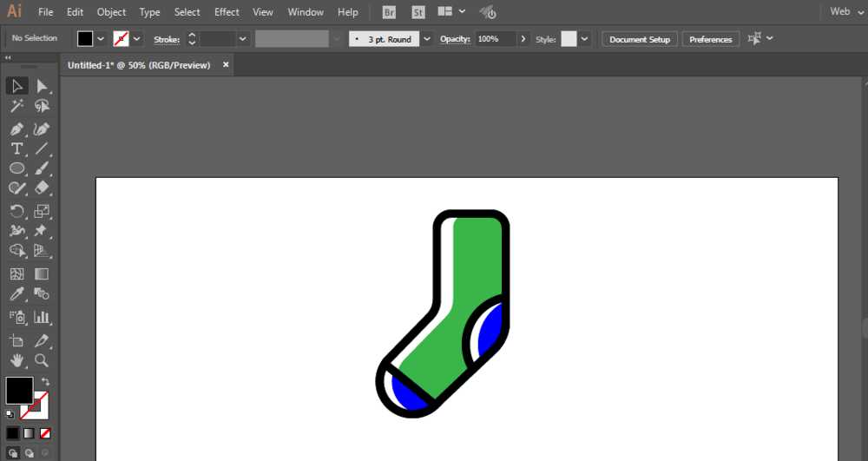The image size is (868, 461).
Task: Set paint mode to None
Action: pyautogui.click(x=45, y=432)
